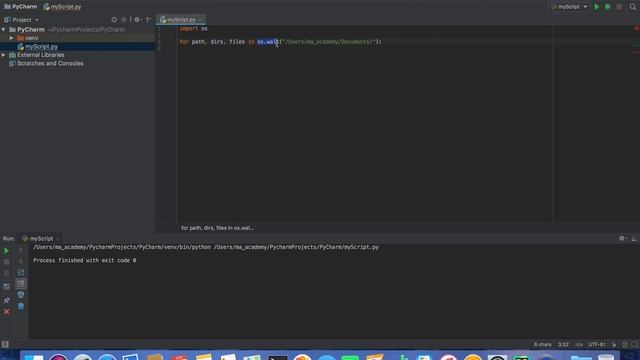Collapse the PyCharm project root folder

tap(4, 29)
